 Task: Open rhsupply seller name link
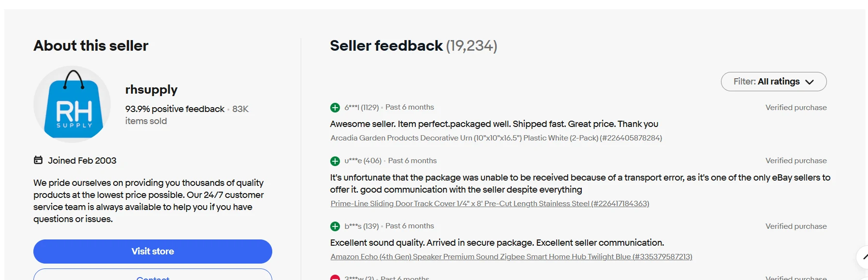click(x=151, y=90)
